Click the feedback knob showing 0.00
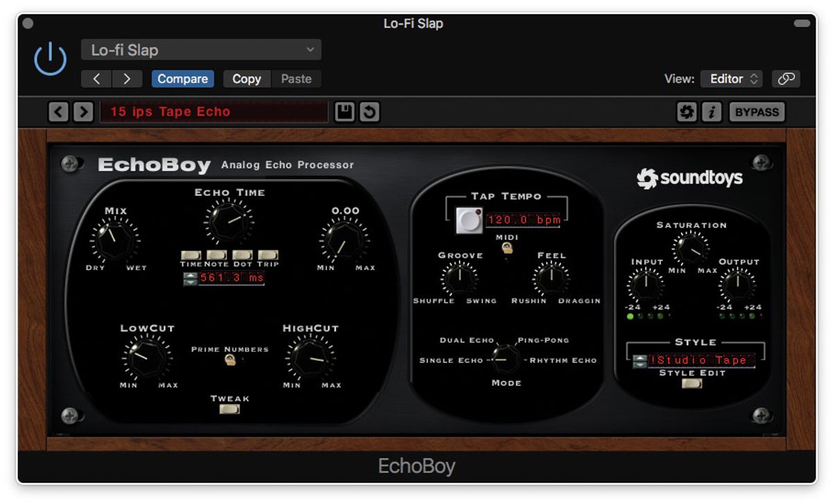The height and width of the screenshot is (504, 833). point(344,240)
